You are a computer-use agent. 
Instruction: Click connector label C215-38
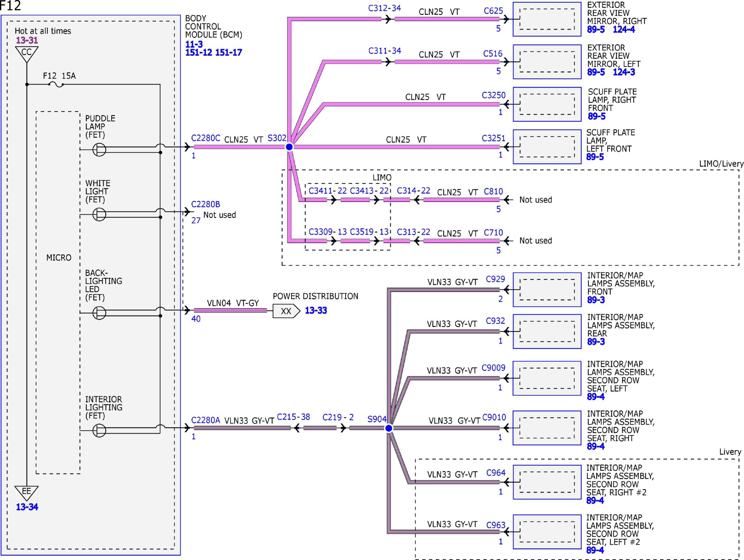click(x=293, y=417)
